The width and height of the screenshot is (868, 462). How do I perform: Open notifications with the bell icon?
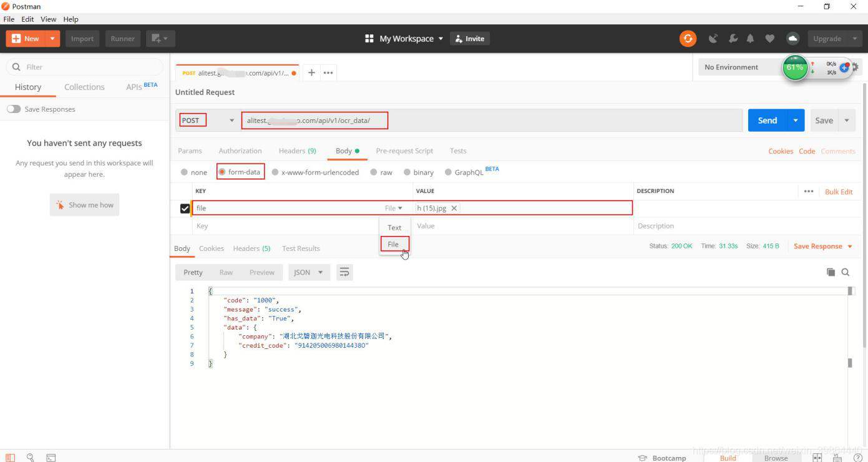(751, 38)
